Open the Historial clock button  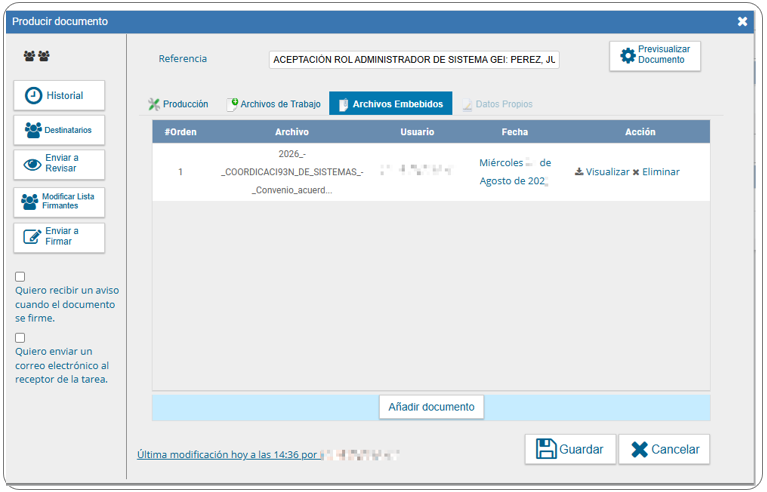coord(59,95)
